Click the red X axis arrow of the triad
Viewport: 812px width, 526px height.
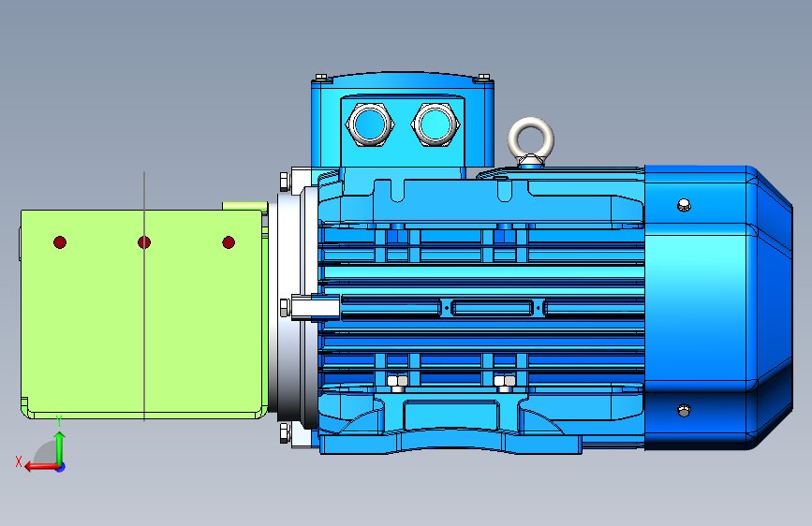(x=41, y=467)
